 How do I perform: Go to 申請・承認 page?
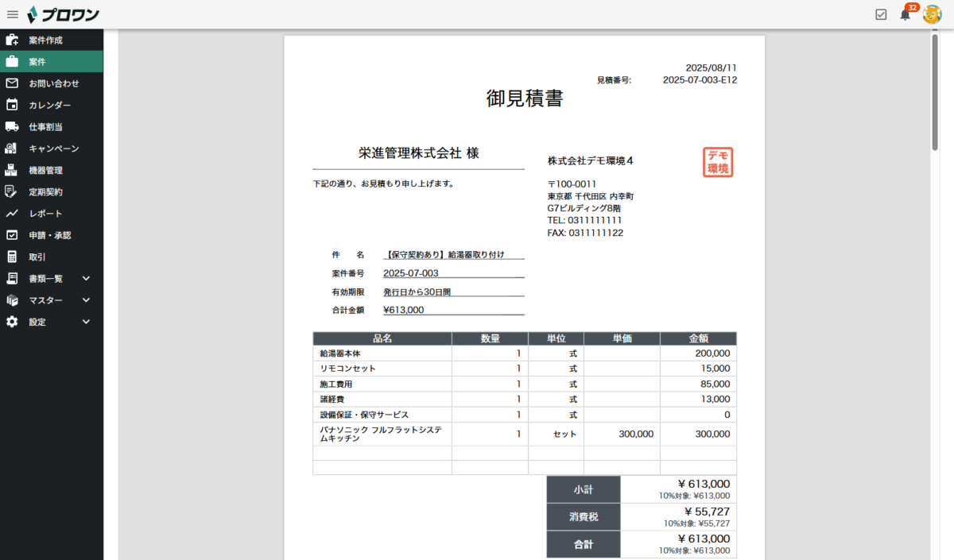tap(49, 235)
